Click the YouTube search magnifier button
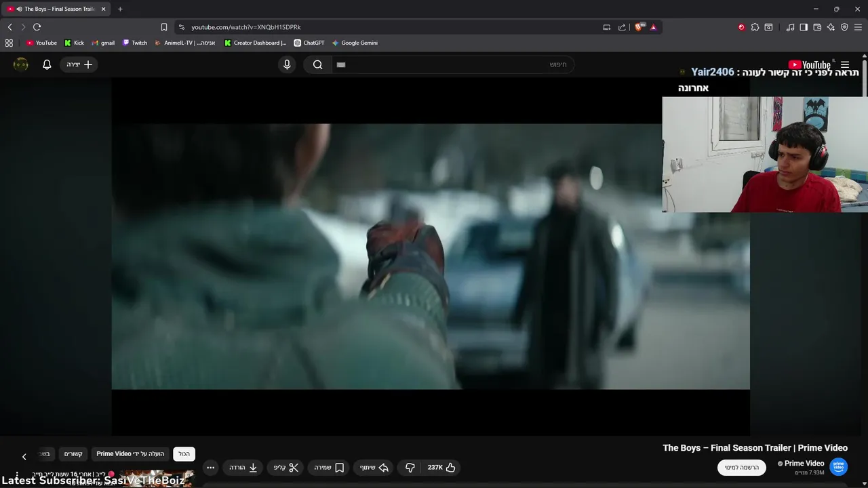This screenshot has height=488, width=868. pyautogui.click(x=317, y=64)
